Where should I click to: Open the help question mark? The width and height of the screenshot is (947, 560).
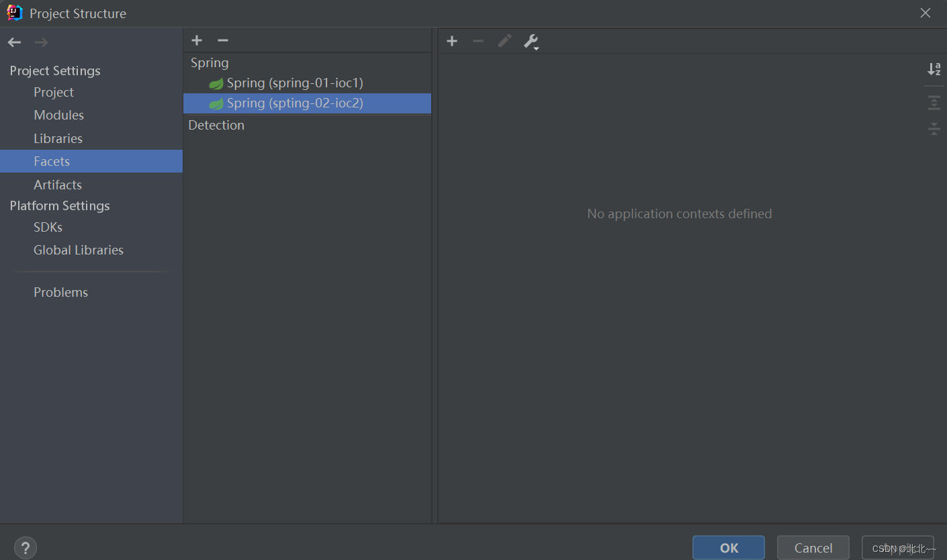click(x=26, y=547)
